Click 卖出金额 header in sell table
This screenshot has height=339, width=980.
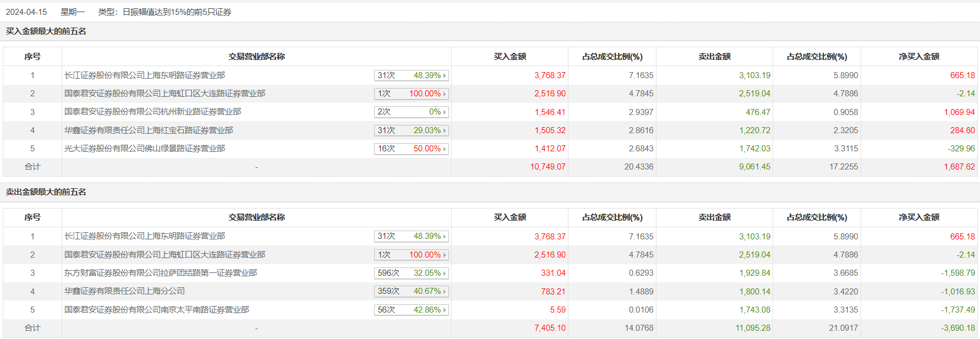click(x=714, y=217)
